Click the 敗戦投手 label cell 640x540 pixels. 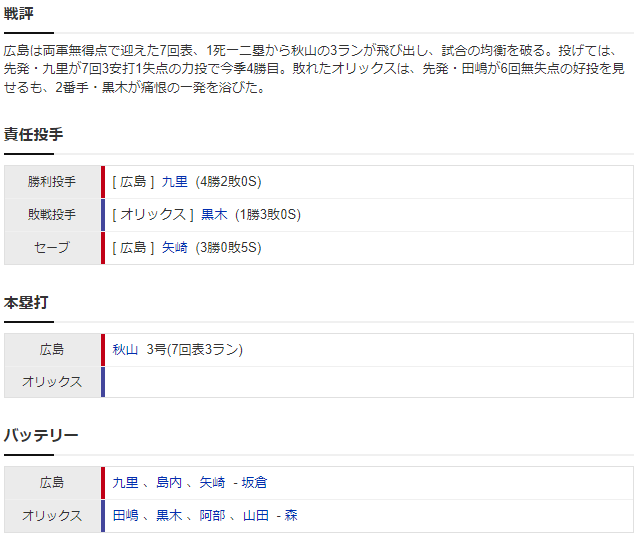(52, 215)
